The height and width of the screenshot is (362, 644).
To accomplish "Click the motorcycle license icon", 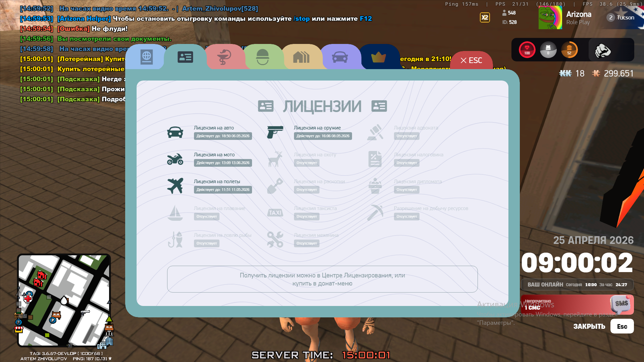I will (175, 159).
